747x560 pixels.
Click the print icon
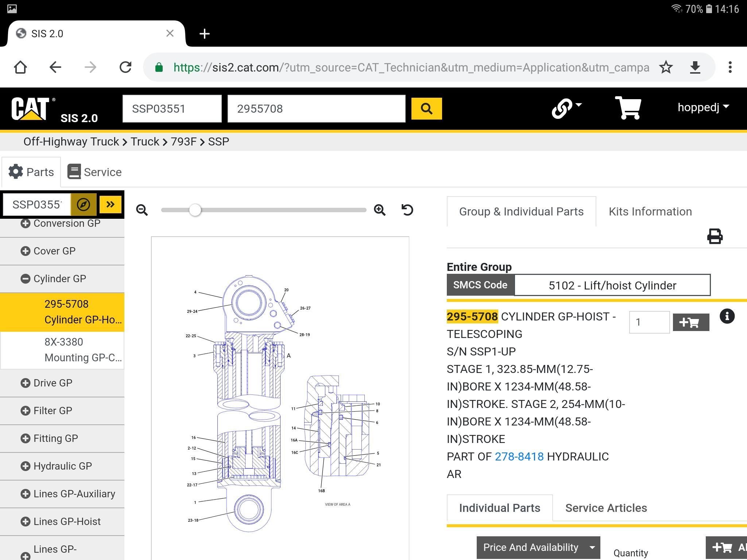click(715, 236)
